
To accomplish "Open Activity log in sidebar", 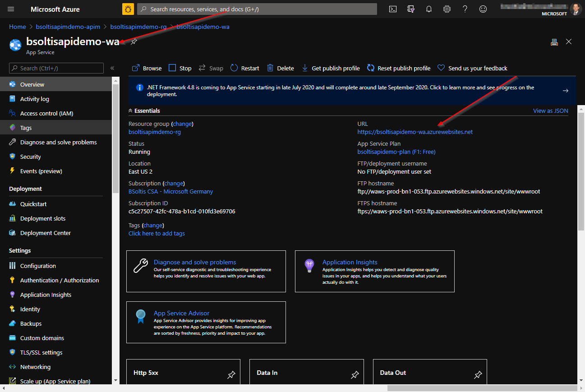I will (34, 99).
